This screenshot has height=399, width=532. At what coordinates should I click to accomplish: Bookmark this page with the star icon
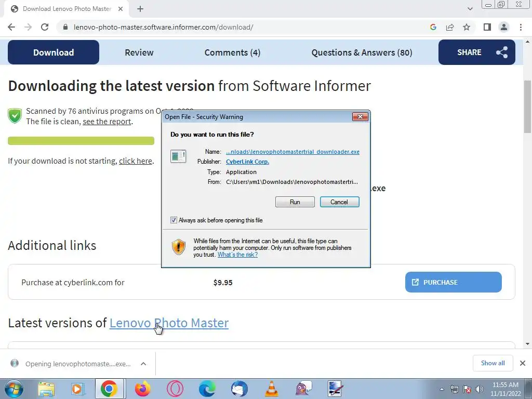pyautogui.click(x=467, y=27)
